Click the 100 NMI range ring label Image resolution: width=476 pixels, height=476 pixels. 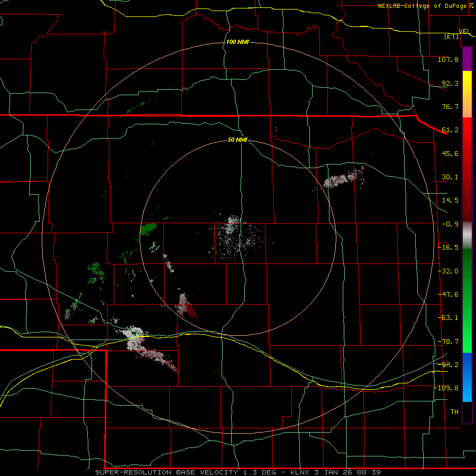237,42
